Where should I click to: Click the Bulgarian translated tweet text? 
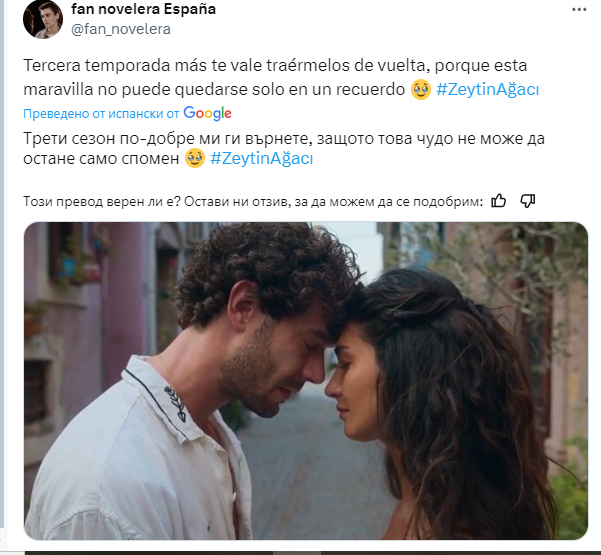coord(284,148)
